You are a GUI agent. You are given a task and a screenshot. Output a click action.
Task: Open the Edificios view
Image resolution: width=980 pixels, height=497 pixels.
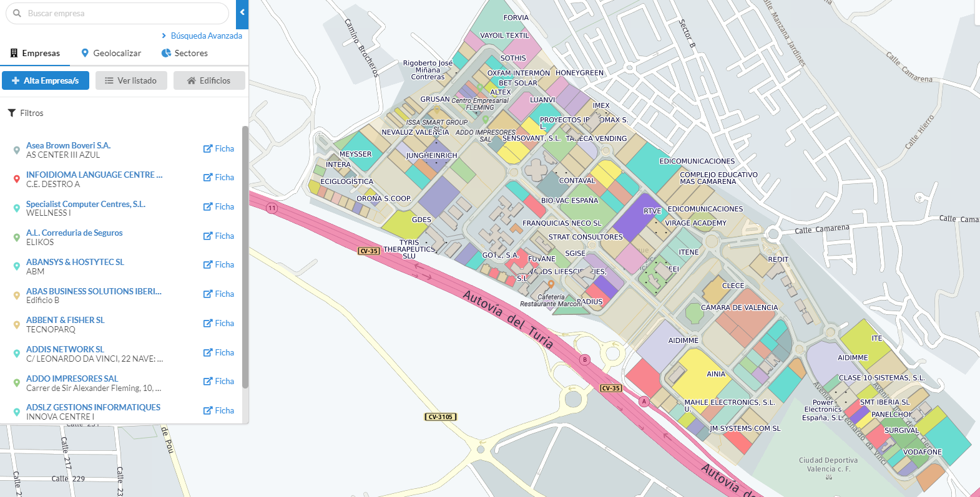point(209,80)
